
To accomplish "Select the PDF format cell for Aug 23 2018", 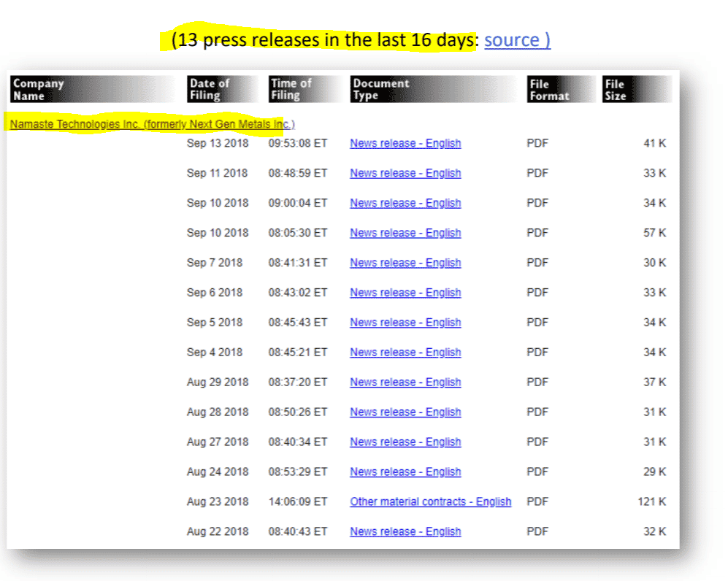I will coord(537,501).
